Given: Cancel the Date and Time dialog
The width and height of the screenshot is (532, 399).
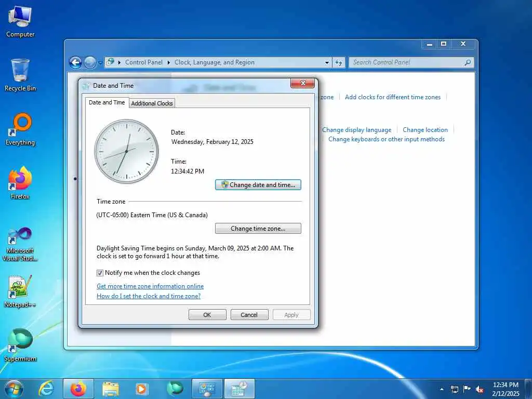Looking at the screenshot, I should click(x=249, y=314).
